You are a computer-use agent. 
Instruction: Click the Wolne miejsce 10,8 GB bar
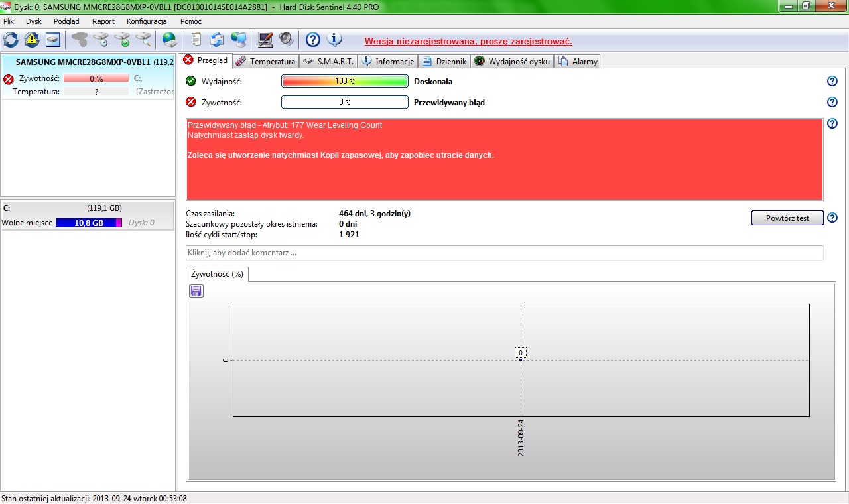pos(89,223)
